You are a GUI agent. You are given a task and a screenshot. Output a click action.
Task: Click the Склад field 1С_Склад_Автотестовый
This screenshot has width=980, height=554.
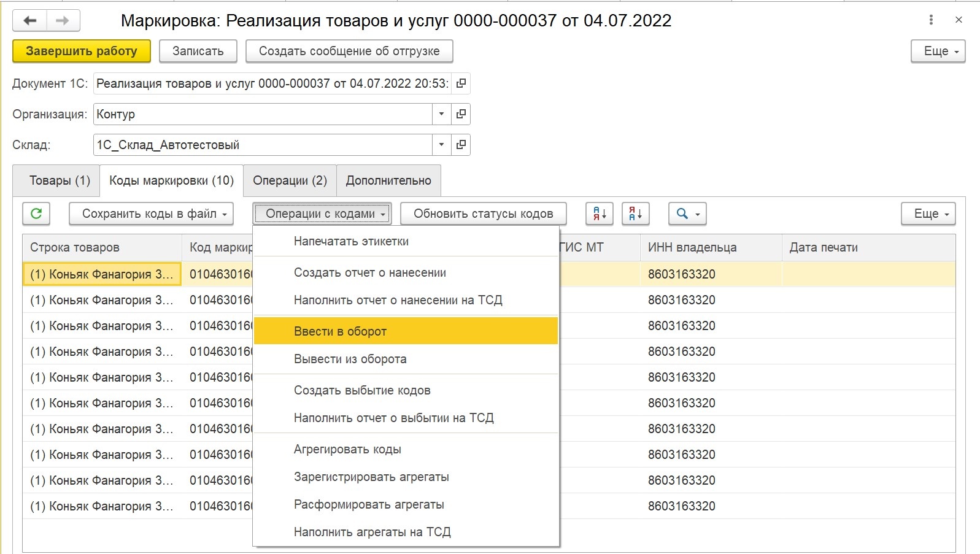[x=263, y=145]
